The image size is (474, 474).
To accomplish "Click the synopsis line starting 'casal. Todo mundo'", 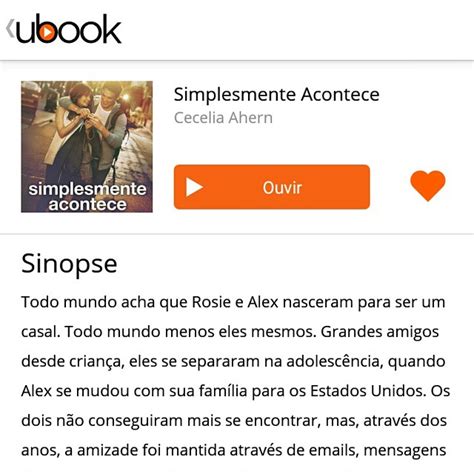I will click(230, 332).
